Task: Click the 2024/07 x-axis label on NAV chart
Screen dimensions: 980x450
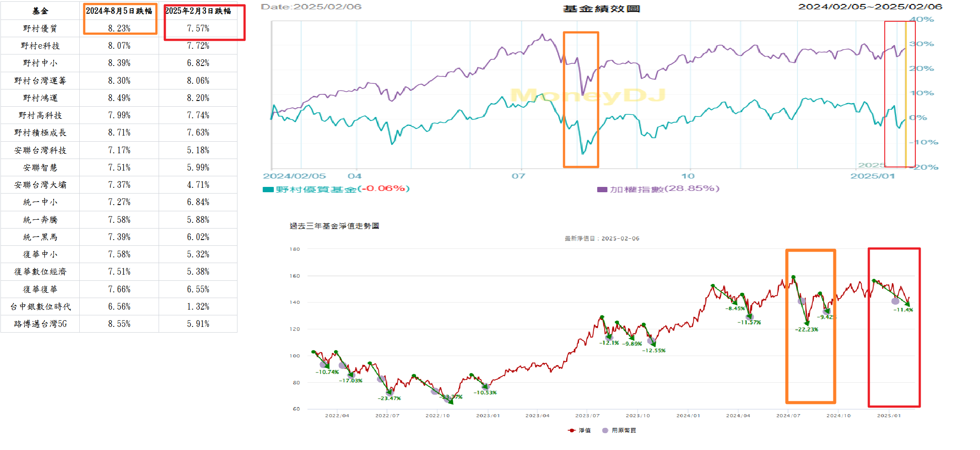Action: pos(788,416)
